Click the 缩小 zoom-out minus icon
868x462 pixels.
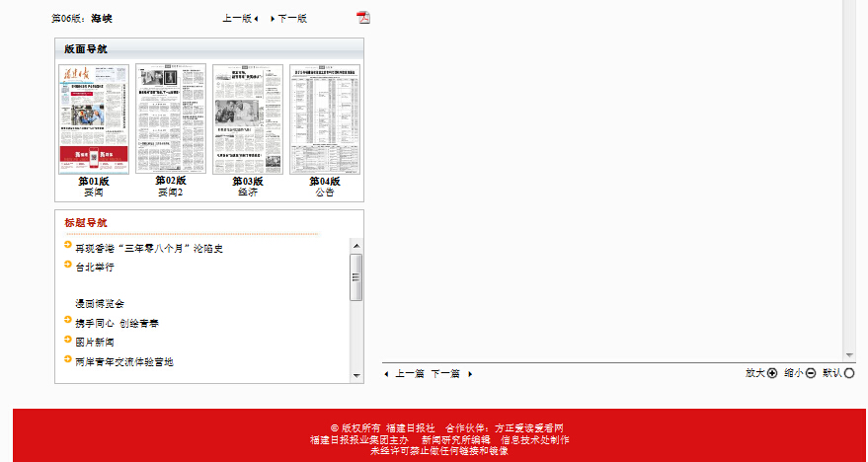click(811, 373)
